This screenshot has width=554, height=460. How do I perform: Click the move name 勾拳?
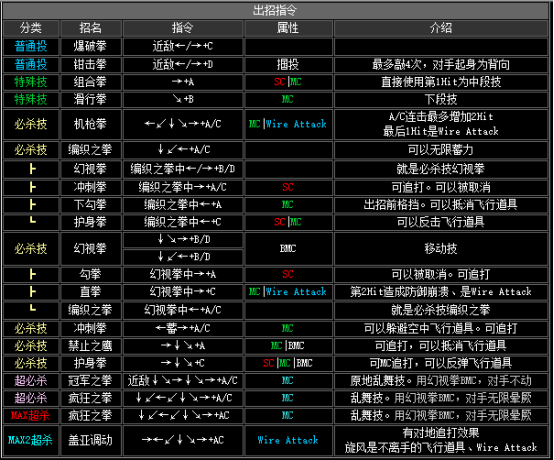[90, 275]
